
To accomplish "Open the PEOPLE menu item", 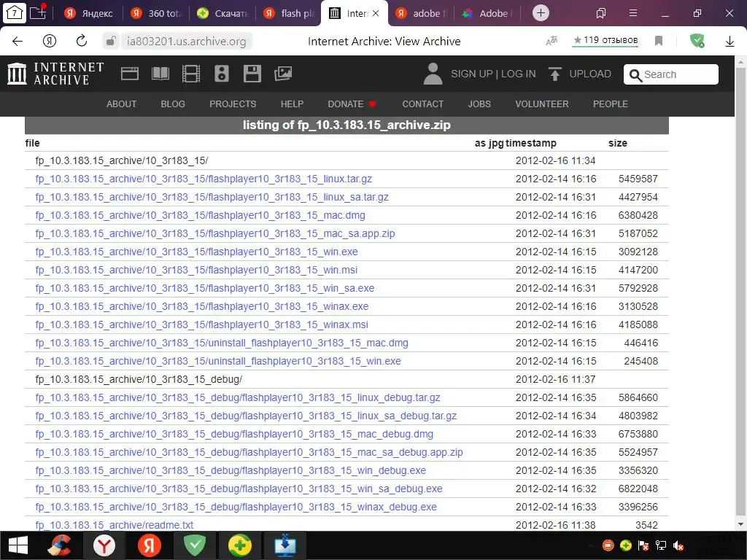I will tap(611, 104).
